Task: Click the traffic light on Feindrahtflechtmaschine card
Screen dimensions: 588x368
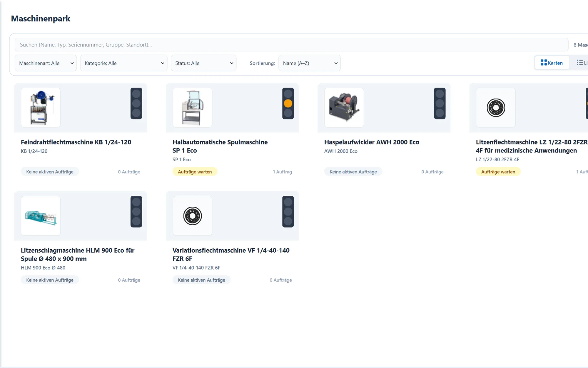Action: (x=136, y=103)
